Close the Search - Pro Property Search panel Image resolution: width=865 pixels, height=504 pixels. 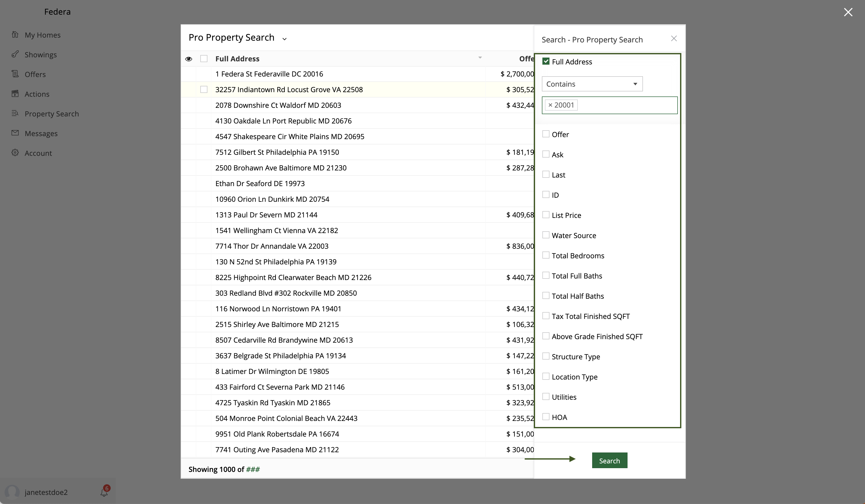tap(674, 38)
